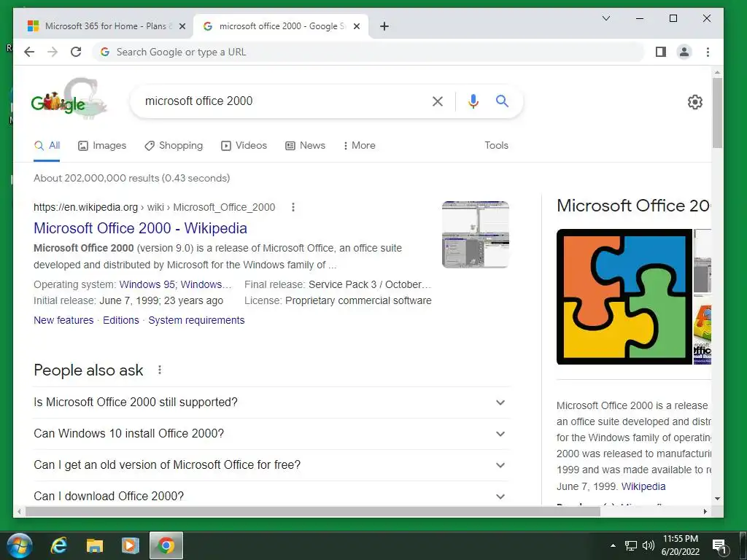Open Windows Media Player from taskbar
747x560 pixels.
[x=130, y=545]
